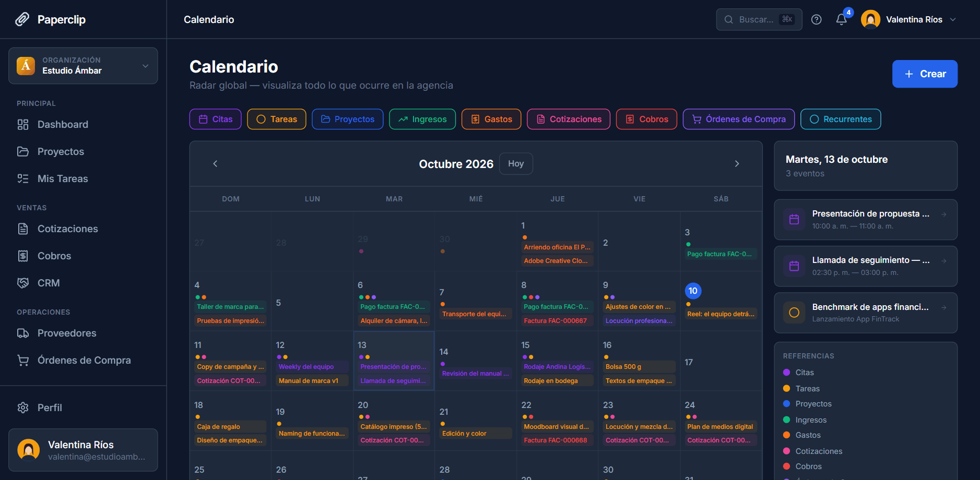Click Valentina Ríos avatar in top bar

click(x=870, y=19)
